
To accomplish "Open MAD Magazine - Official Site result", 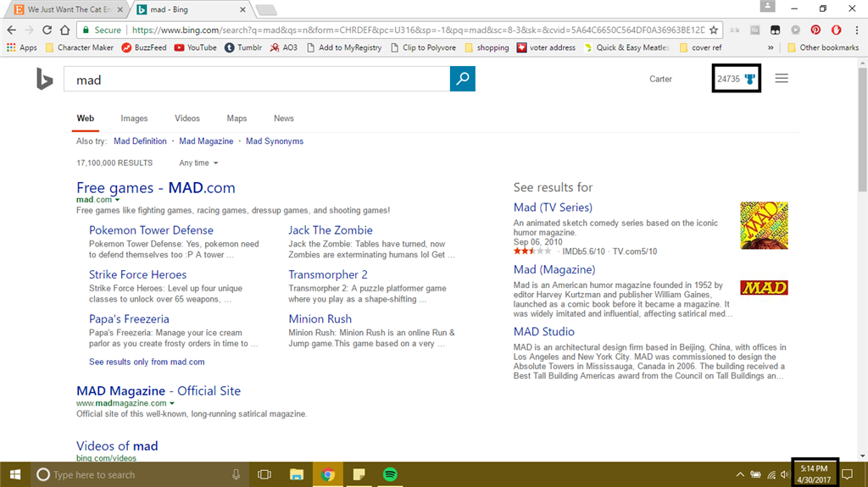I will [x=159, y=390].
